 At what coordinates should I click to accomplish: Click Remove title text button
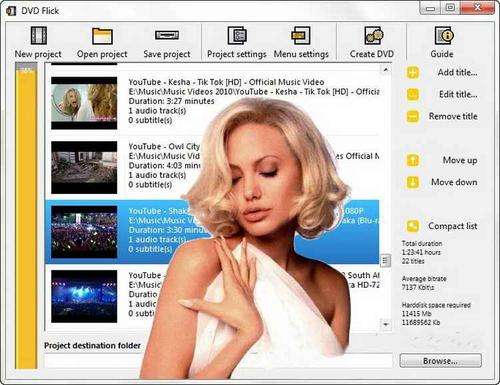click(x=453, y=116)
